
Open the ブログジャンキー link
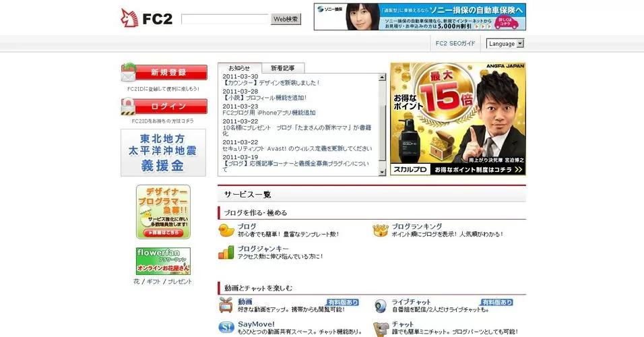263,249
